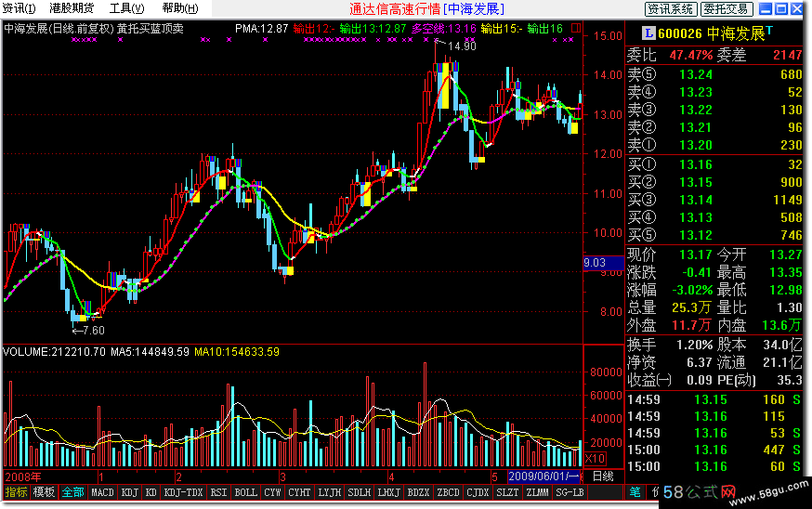Click the small red square chart icon
The width and height of the screenshot is (812, 509).
[x=576, y=28]
